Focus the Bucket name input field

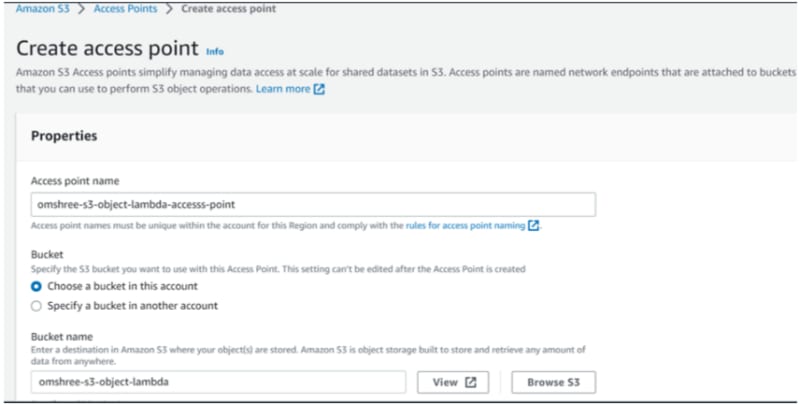point(218,382)
